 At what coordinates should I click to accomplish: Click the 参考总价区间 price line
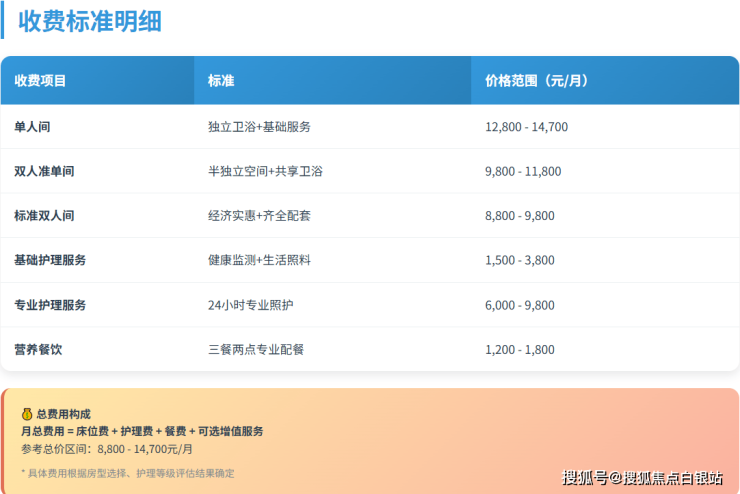point(107,449)
